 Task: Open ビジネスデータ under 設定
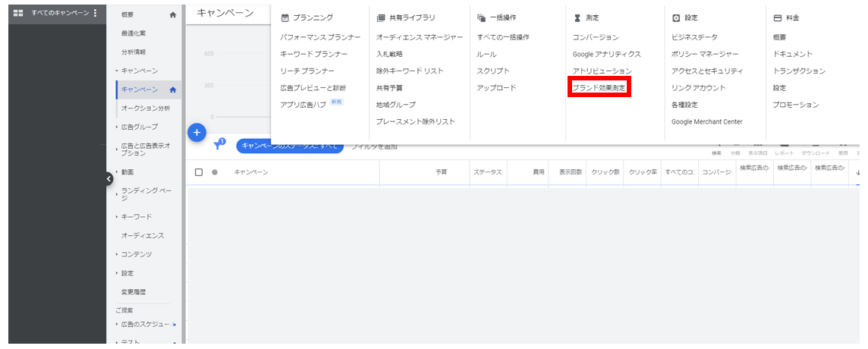point(694,37)
